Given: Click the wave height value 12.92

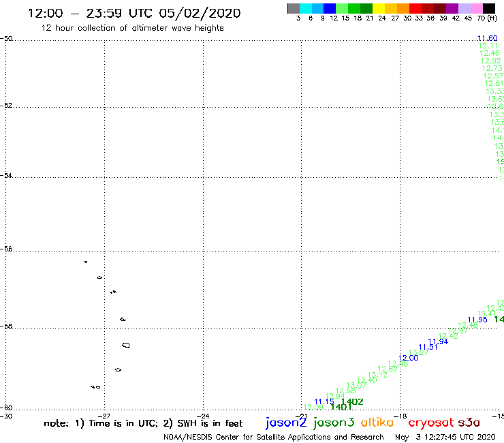Looking at the screenshot, I should pos(490,61).
